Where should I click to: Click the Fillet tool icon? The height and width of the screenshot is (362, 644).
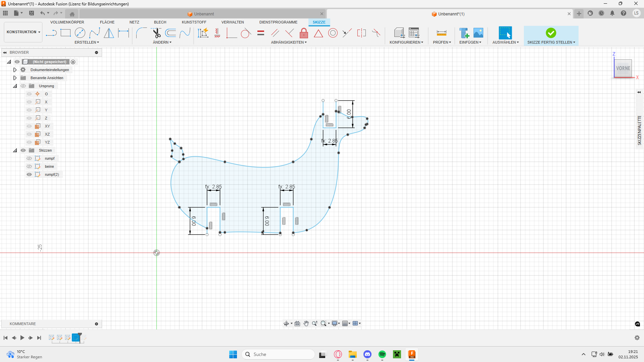(141, 33)
